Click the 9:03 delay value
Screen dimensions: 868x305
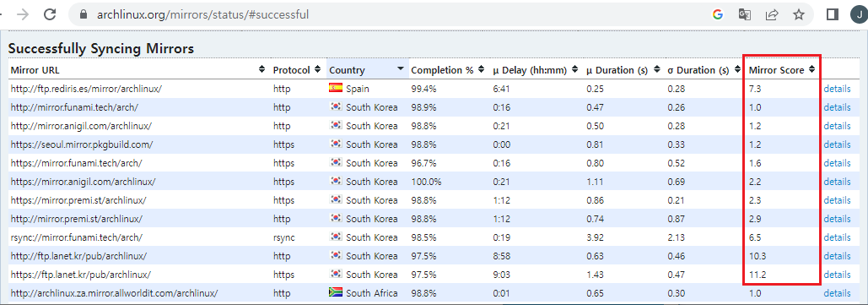(501, 275)
